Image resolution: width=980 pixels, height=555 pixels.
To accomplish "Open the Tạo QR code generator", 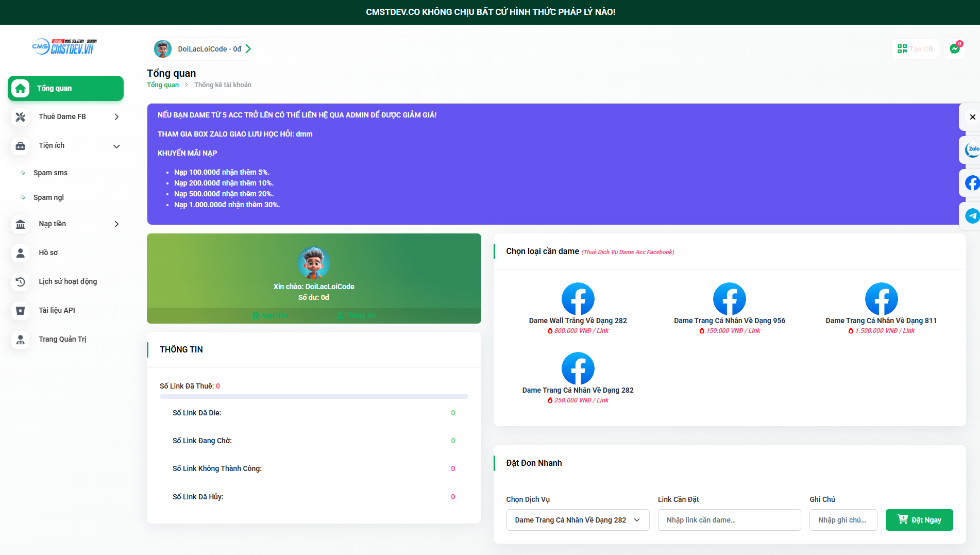I will [915, 48].
